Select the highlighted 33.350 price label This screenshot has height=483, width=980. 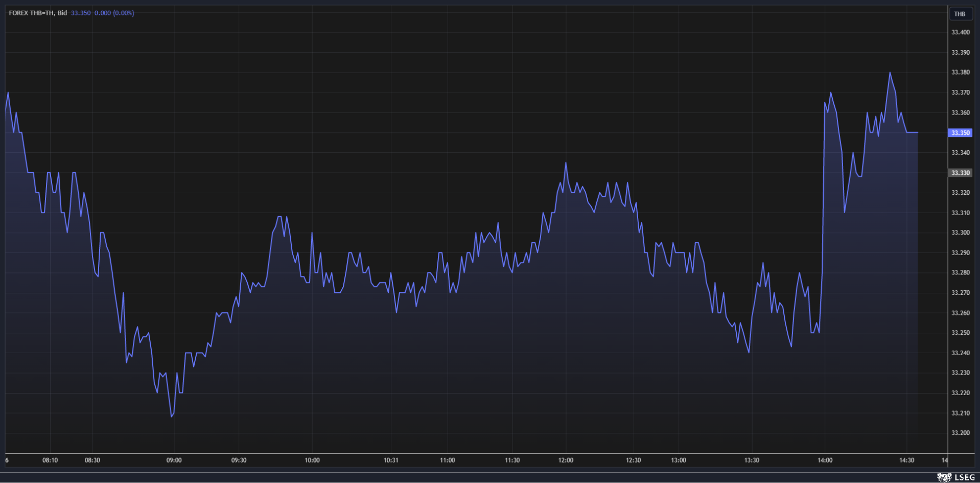[960, 132]
